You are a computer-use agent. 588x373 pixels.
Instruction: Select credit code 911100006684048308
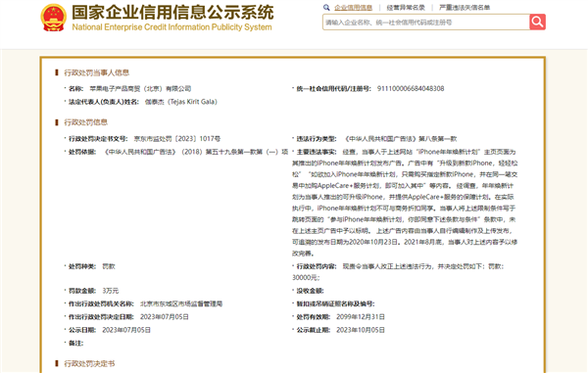pos(411,89)
